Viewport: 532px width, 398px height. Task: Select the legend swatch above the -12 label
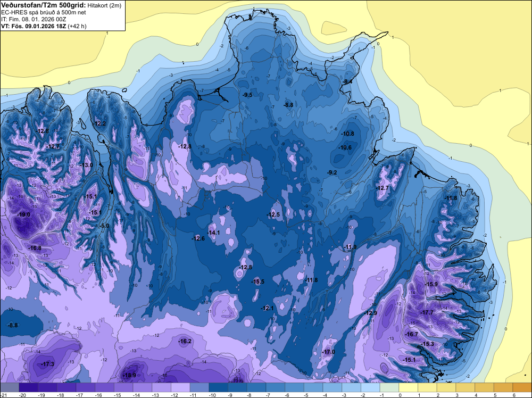(x=180, y=387)
